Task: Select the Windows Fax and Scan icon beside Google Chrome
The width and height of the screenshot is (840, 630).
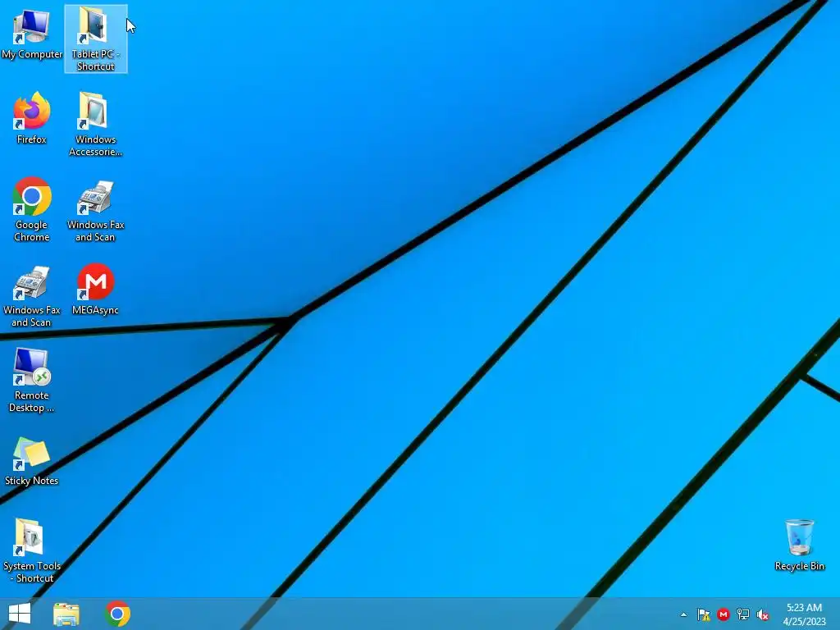Action: coord(95,211)
